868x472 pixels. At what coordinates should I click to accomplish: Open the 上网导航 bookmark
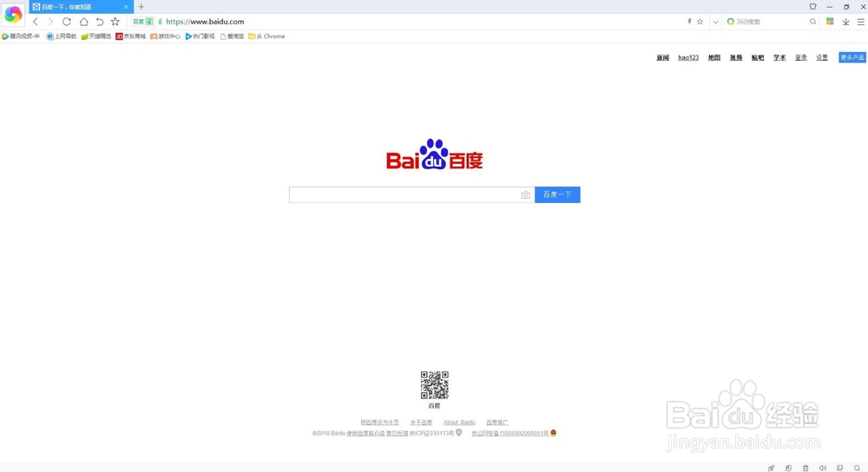62,36
